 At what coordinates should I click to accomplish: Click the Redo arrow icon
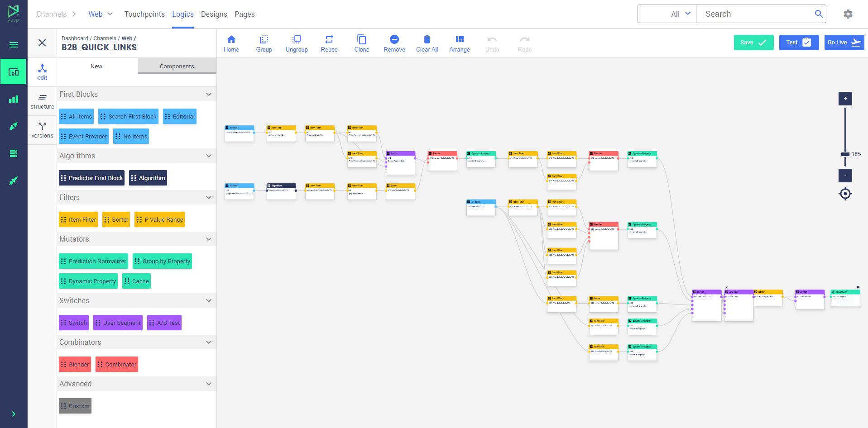pyautogui.click(x=525, y=39)
